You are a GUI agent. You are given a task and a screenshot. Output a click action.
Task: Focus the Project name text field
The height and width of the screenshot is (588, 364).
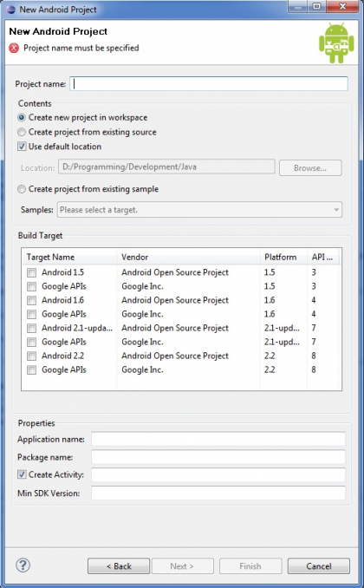click(x=209, y=83)
